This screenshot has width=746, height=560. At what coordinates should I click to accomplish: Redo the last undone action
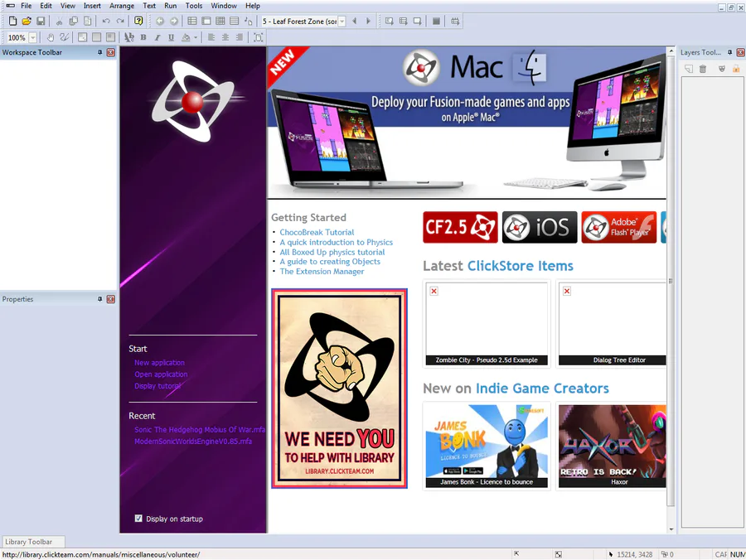pyautogui.click(x=120, y=21)
